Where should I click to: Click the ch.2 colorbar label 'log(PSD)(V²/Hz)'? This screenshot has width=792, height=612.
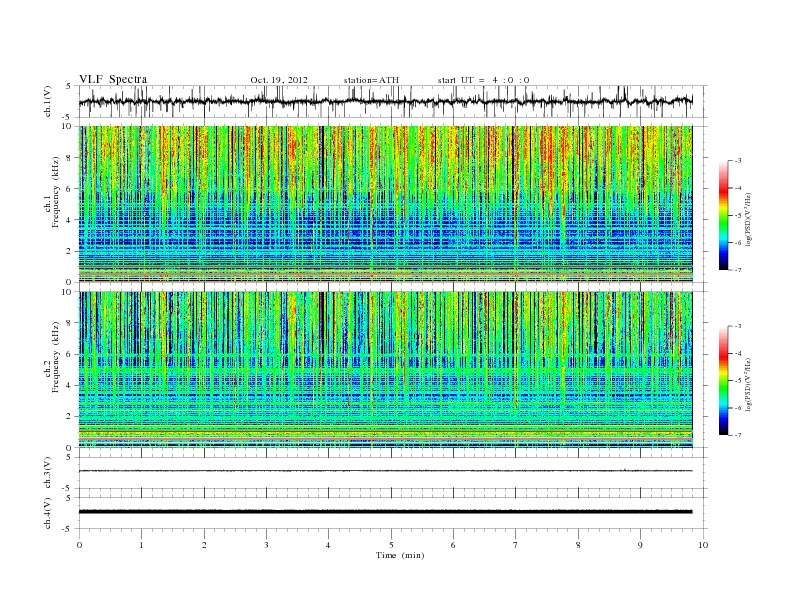click(750, 385)
